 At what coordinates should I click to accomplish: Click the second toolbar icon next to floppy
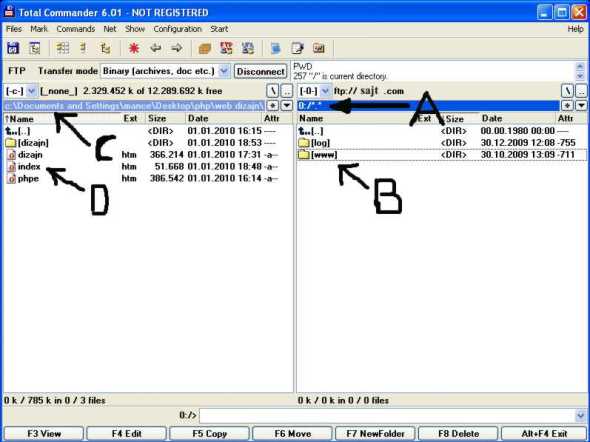35,48
